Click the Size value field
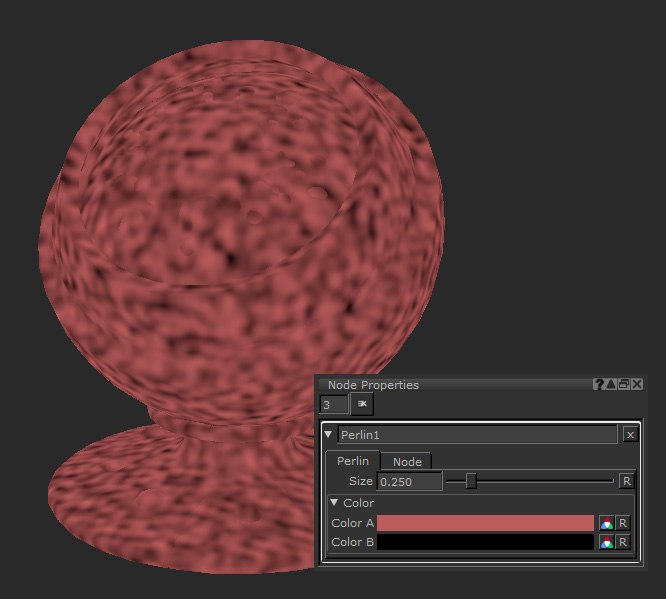The width and height of the screenshot is (666, 599). (x=409, y=481)
